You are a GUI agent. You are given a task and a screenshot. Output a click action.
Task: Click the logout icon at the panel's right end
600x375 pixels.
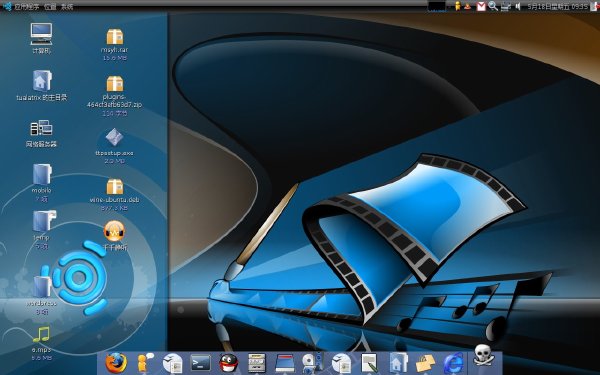coord(594,7)
